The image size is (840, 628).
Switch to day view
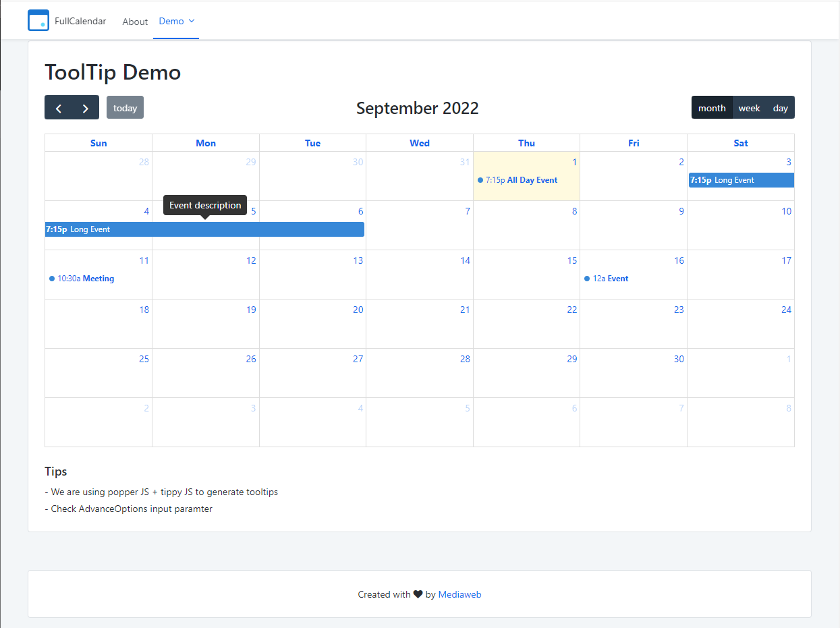[781, 108]
